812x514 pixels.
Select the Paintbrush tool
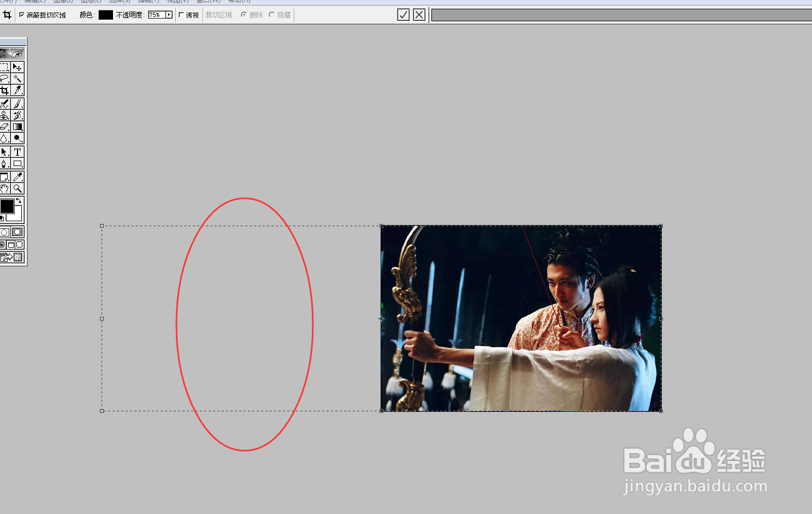click(x=17, y=104)
